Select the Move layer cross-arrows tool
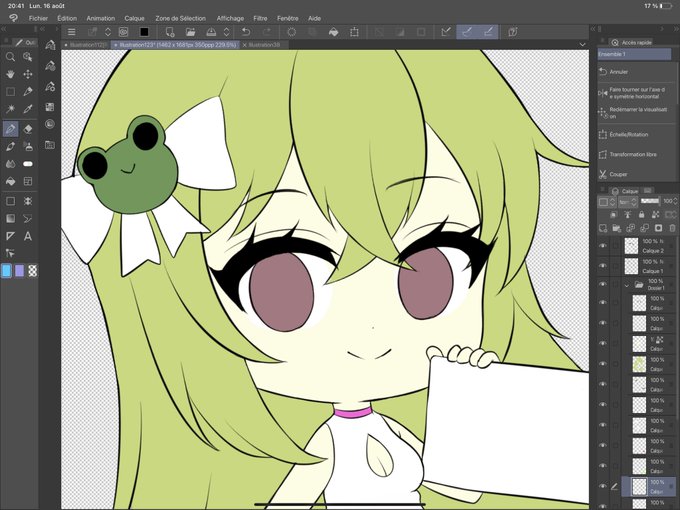Viewport: 680px width, 510px height. click(28, 74)
